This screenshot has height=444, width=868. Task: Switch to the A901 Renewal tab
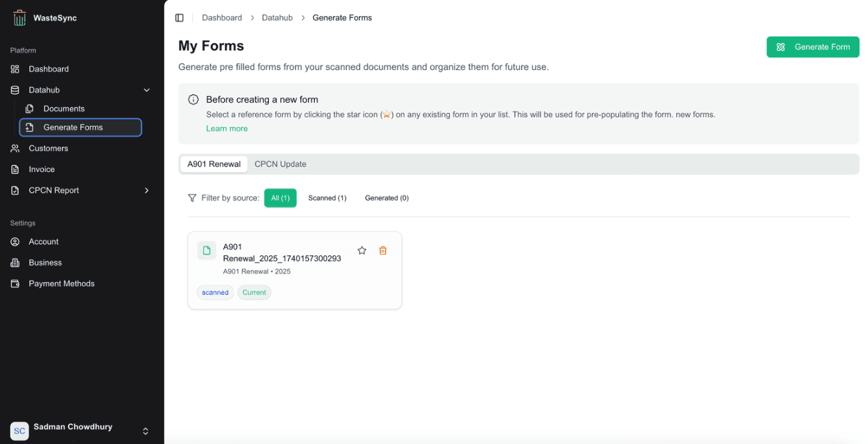click(x=214, y=164)
